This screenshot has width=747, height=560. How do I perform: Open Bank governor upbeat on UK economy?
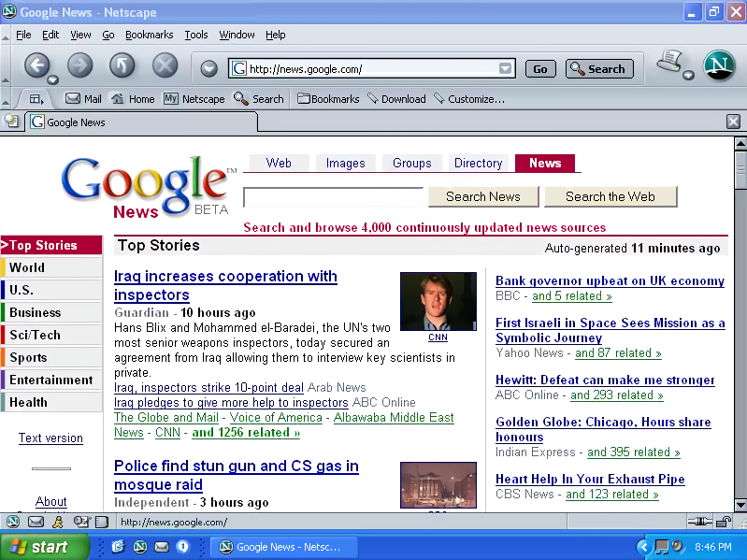[610, 281]
